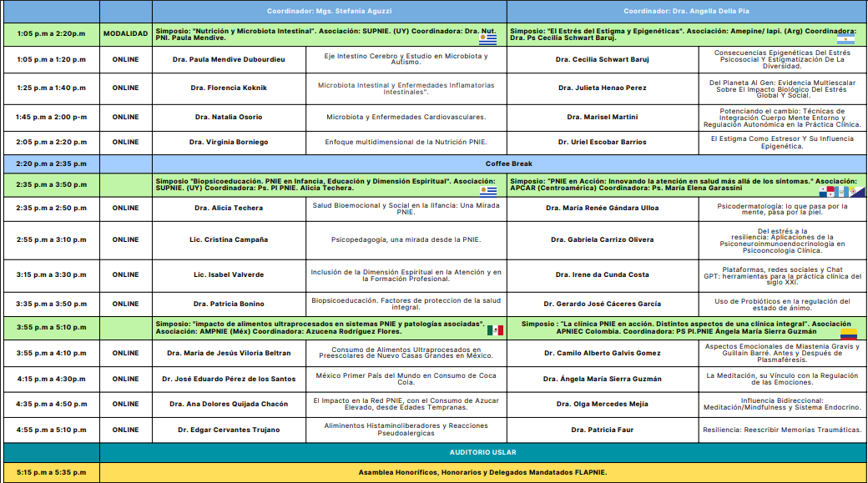The image size is (868, 483).
Task: Select the Coffee Break row
Action: (x=508, y=164)
